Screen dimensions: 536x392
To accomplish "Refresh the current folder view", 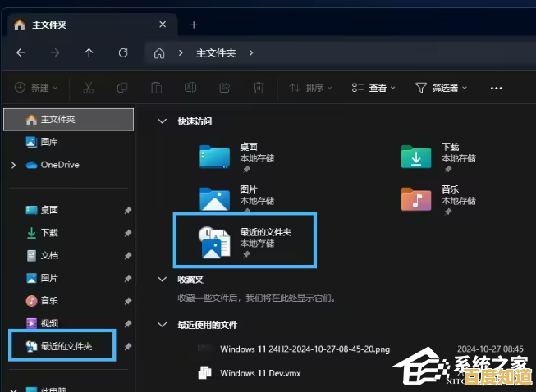I will [123, 52].
